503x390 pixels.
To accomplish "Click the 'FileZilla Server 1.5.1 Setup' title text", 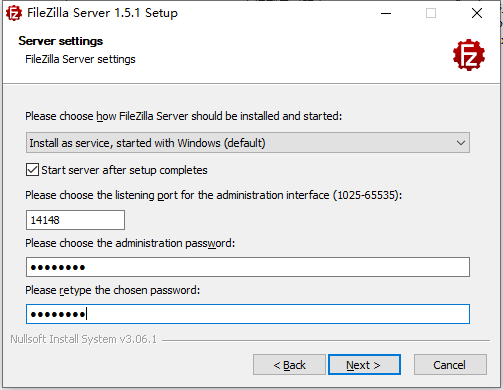I will tap(102, 13).
